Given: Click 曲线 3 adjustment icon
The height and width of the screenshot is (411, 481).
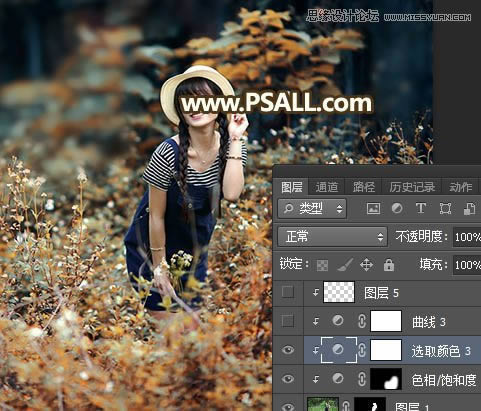Looking at the screenshot, I should pyautogui.click(x=338, y=321).
